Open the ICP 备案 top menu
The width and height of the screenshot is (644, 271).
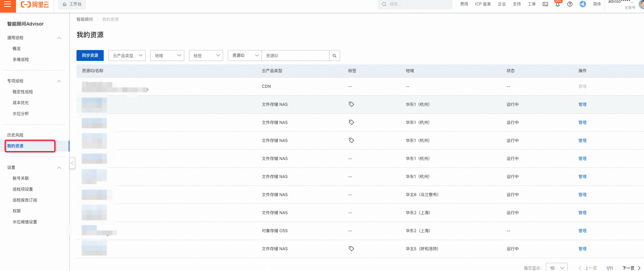point(483,4)
